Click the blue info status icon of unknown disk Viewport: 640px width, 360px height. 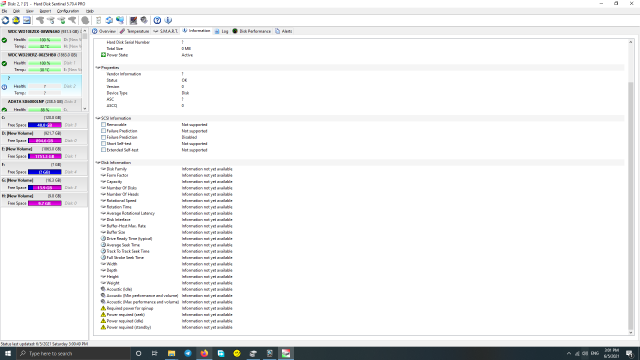pos(4,87)
